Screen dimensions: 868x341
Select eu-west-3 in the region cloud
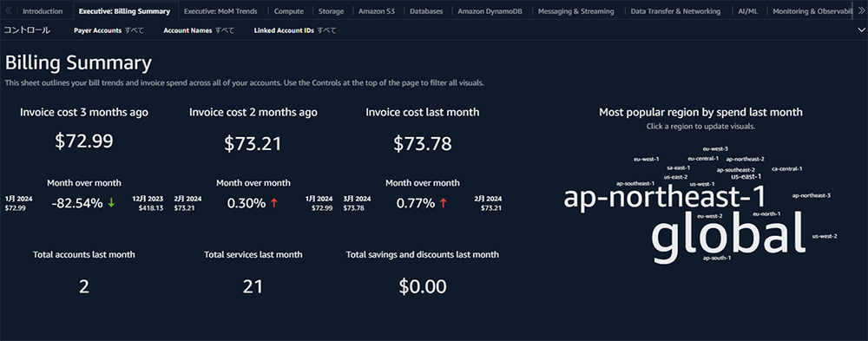(715, 148)
